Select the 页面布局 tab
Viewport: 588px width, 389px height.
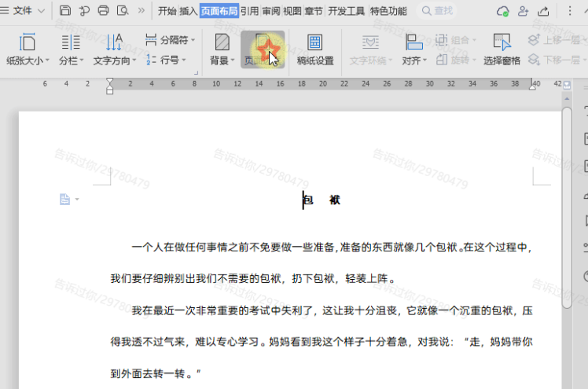click(x=219, y=11)
